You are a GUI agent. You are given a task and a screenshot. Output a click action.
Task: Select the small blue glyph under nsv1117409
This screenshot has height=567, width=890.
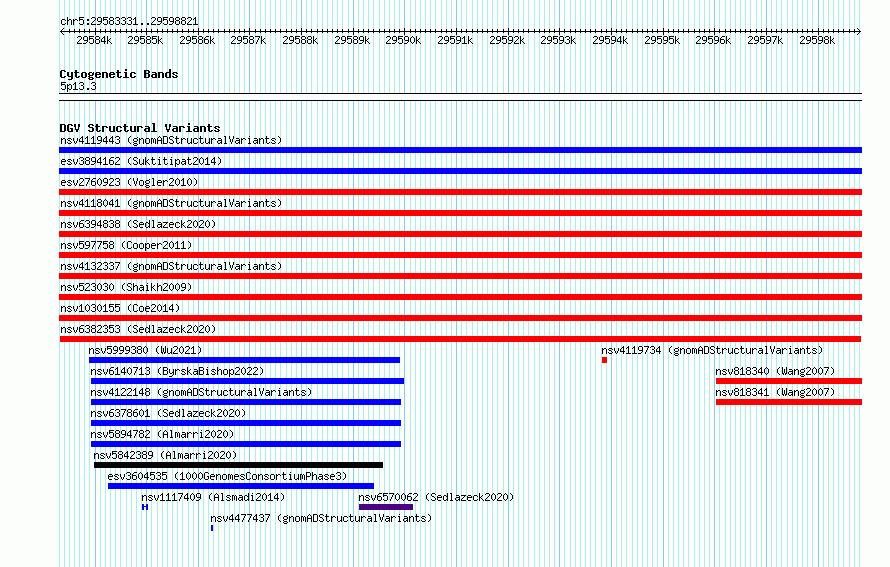tap(145, 507)
